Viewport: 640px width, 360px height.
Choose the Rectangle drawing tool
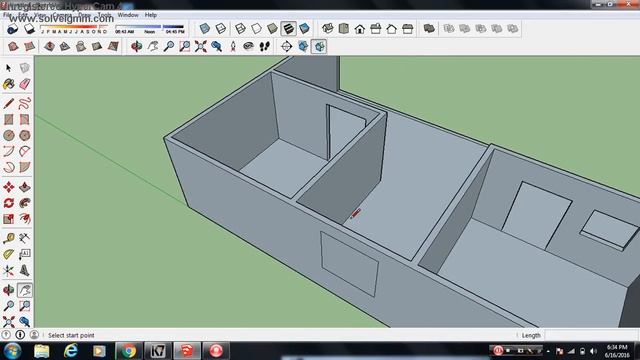click(9, 120)
